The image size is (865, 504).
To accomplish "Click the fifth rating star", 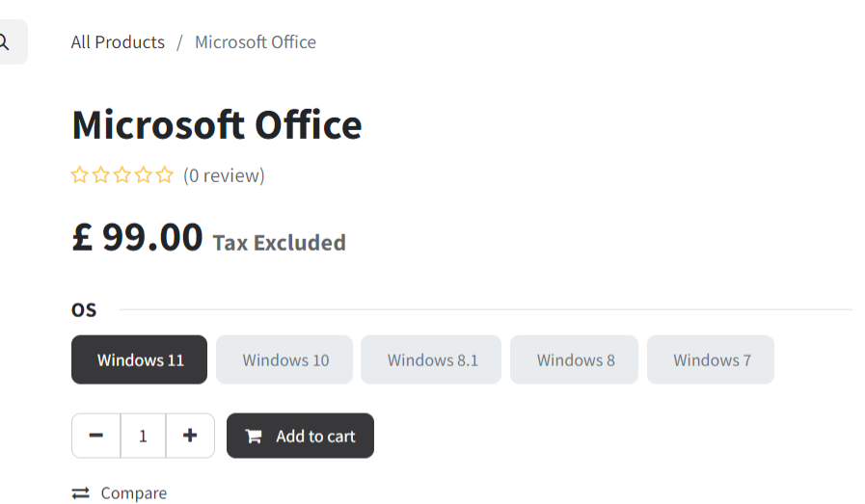I will (165, 175).
